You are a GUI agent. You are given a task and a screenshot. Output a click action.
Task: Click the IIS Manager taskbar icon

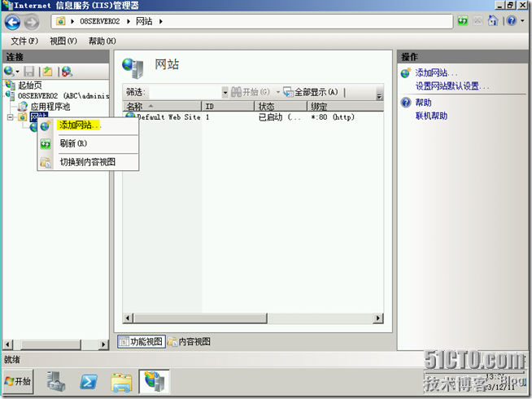(155, 381)
